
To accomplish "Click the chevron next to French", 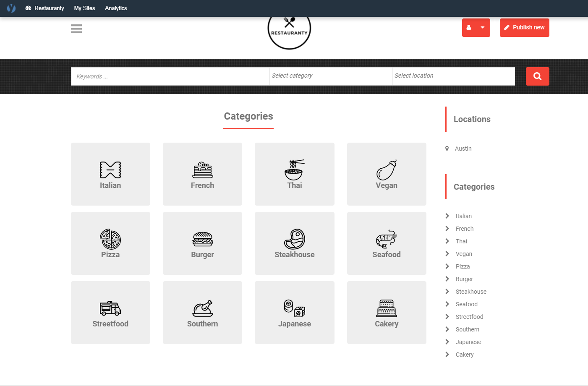I will pyautogui.click(x=447, y=229).
